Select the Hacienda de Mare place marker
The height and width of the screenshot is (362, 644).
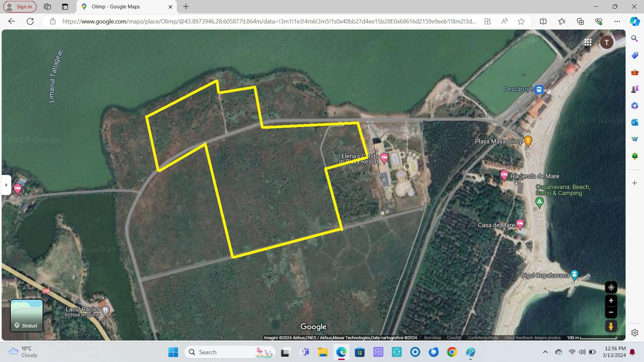tap(504, 176)
